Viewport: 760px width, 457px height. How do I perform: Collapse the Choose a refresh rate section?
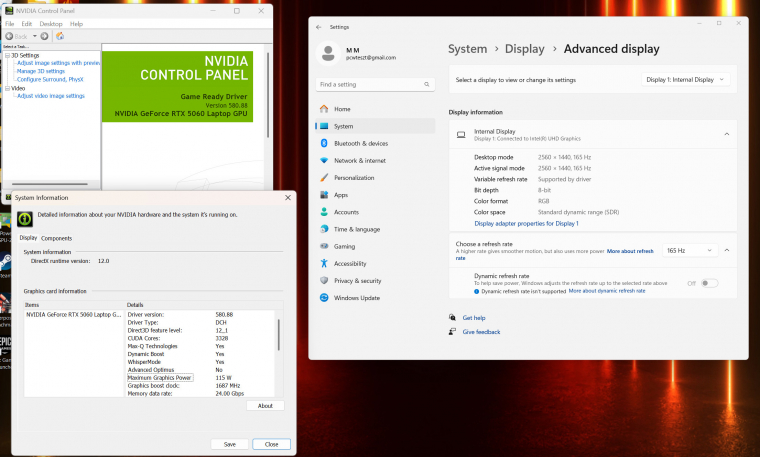(727, 251)
